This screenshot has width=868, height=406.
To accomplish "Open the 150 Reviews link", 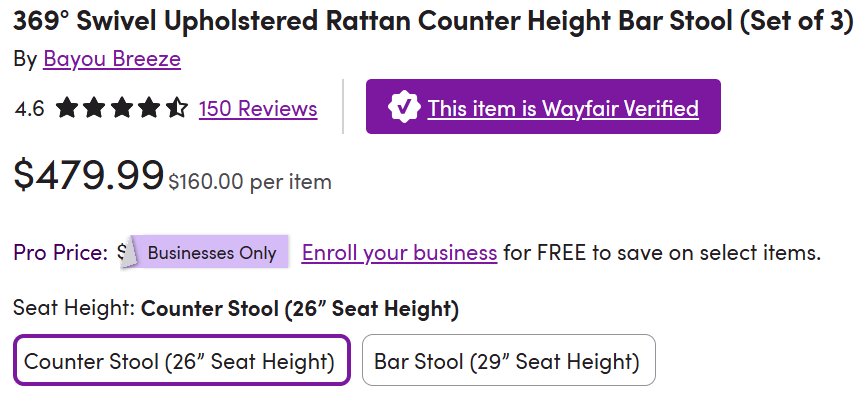I will click(258, 108).
